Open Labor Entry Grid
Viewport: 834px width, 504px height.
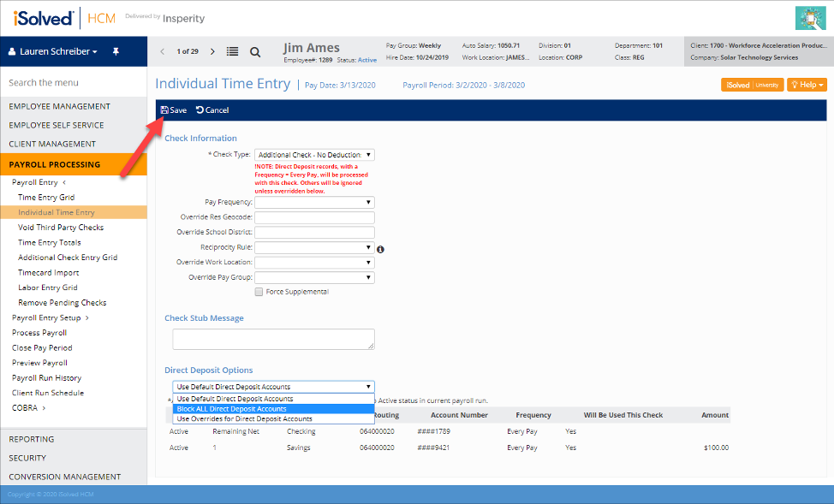tap(48, 288)
